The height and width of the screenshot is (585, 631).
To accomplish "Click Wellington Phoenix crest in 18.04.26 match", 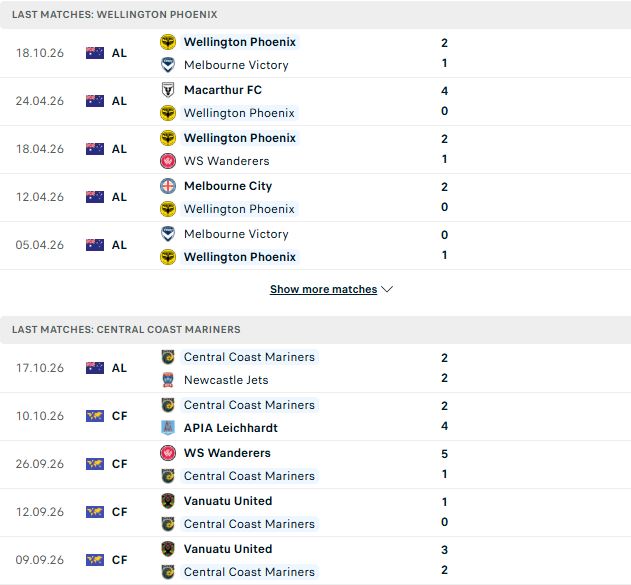I will click(168, 138).
